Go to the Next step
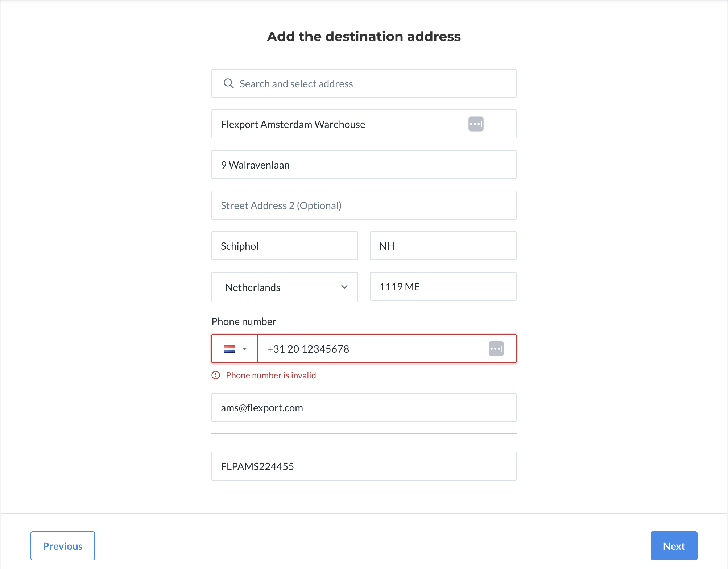The height and width of the screenshot is (569, 728). pos(674,546)
